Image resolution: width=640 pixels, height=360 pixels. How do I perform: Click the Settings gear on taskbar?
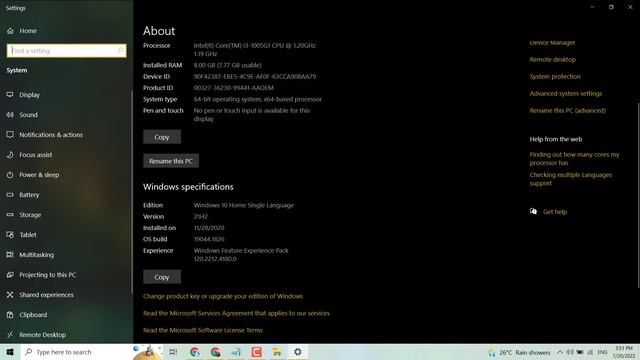click(298, 352)
